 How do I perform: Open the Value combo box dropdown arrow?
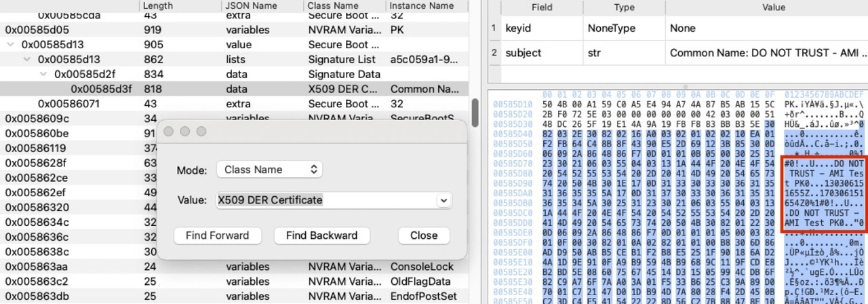coord(443,200)
